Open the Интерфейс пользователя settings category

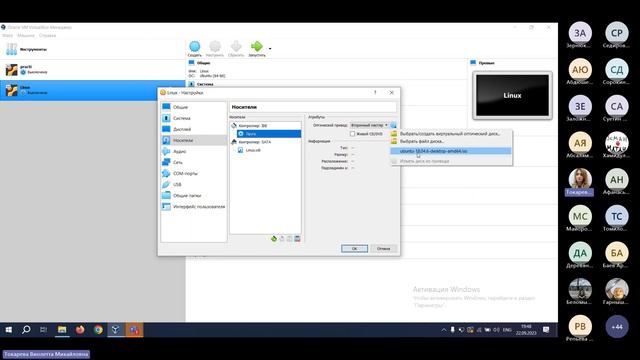[x=194, y=207]
